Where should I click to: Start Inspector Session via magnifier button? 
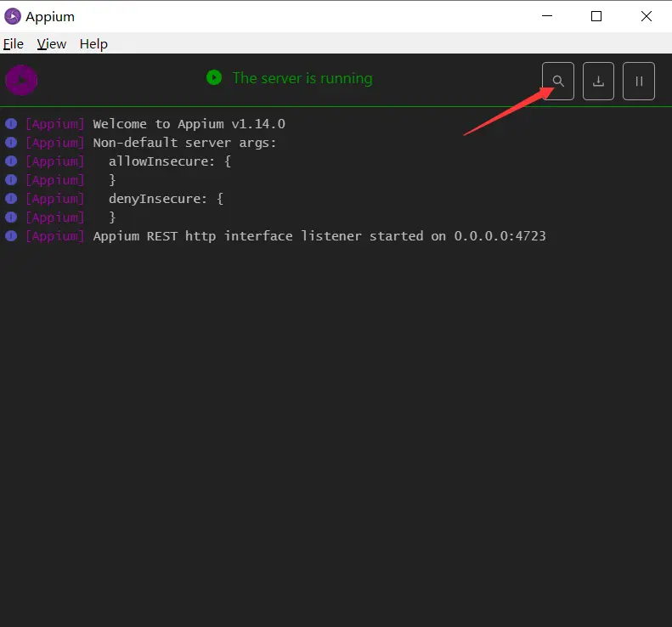tap(557, 81)
